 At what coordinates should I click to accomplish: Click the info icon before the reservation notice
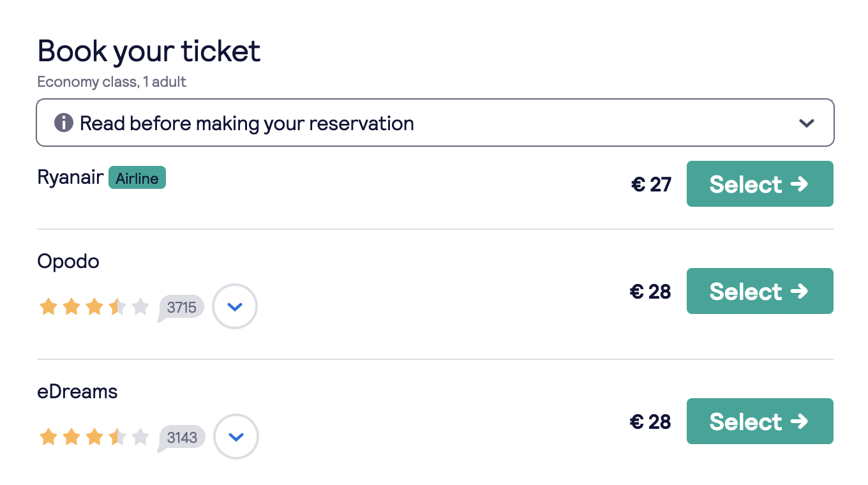(63, 123)
